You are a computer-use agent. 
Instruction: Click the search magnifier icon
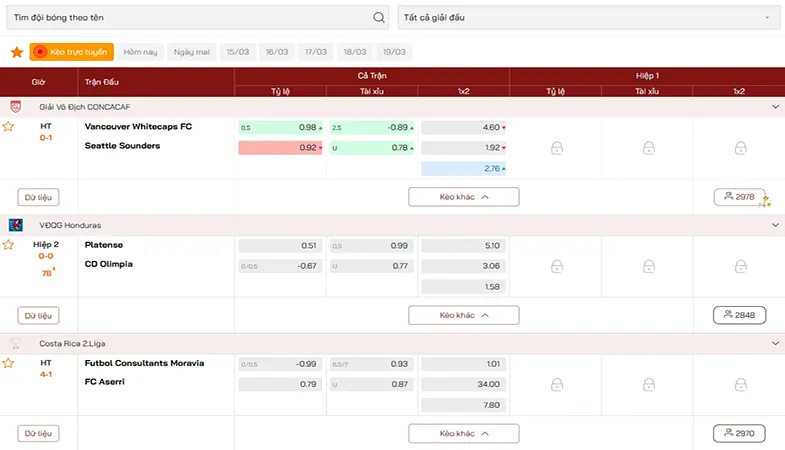coord(379,18)
